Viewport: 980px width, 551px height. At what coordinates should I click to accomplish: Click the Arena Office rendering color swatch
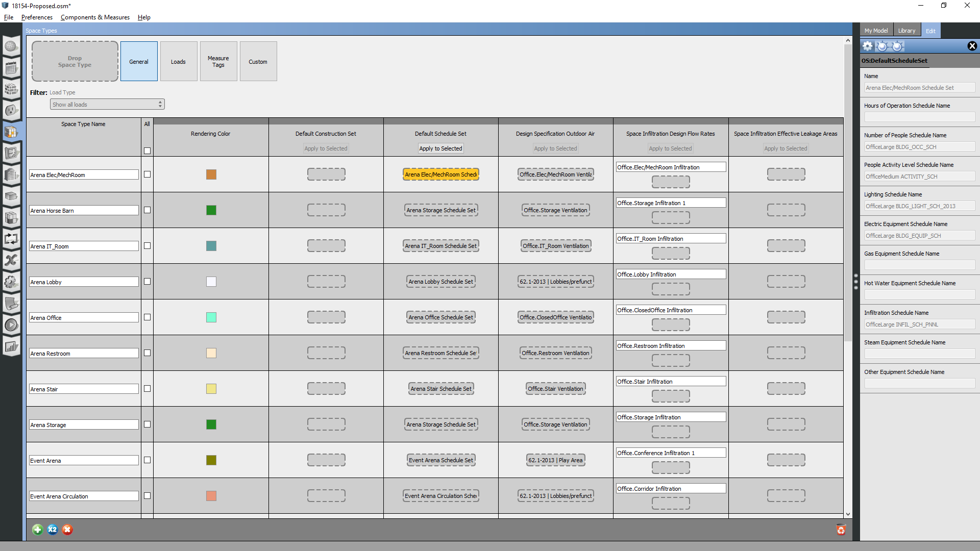click(211, 317)
